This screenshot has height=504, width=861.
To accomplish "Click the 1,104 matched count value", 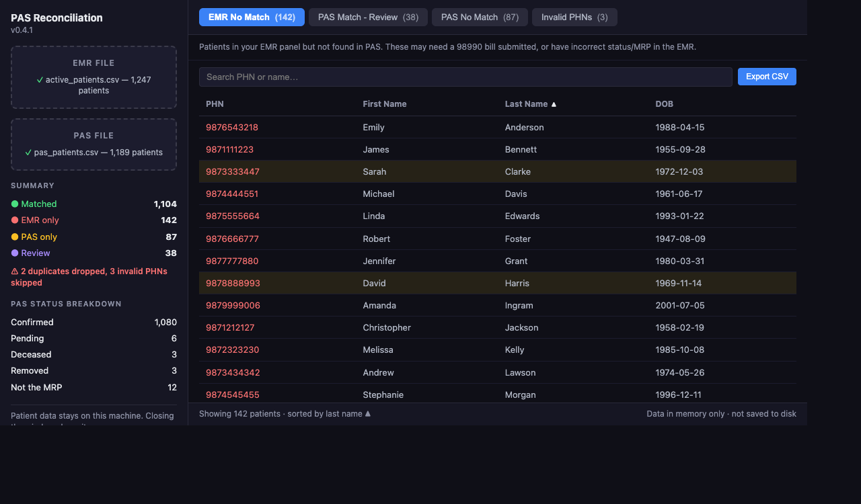I will point(165,204).
